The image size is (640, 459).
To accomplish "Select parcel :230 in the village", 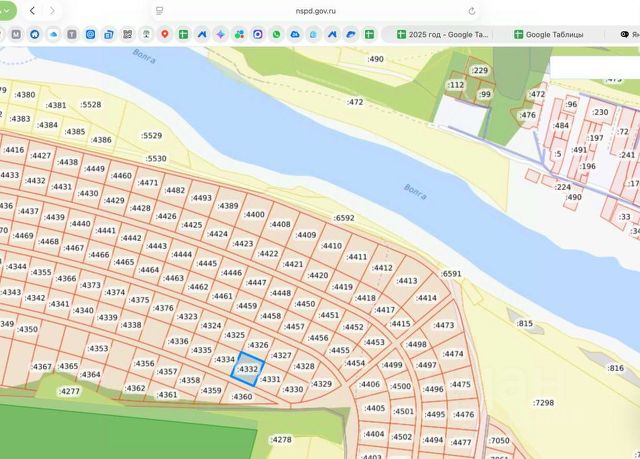I will tap(600, 112).
